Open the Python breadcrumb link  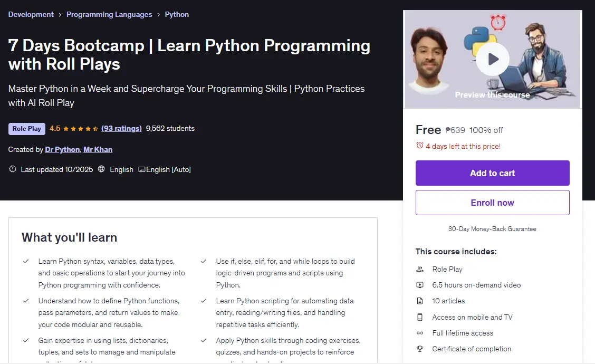[177, 14]
